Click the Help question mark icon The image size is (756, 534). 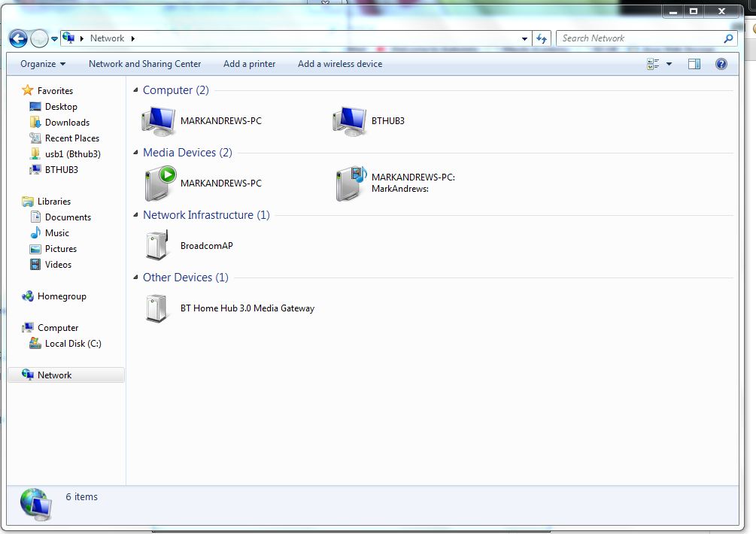(721, 64)
